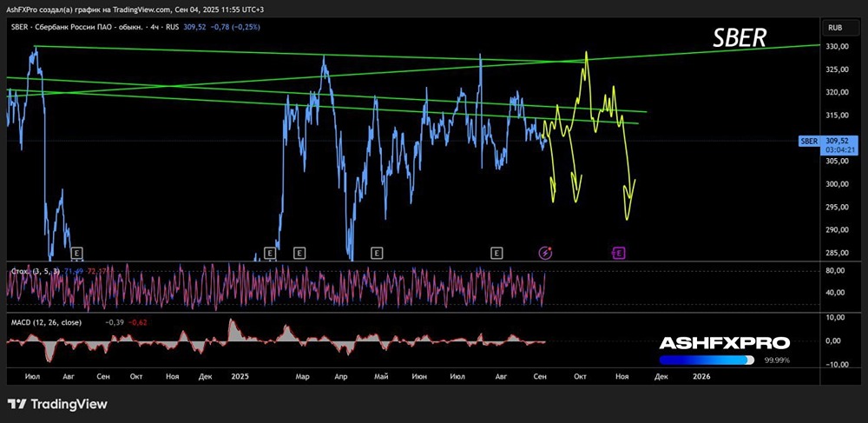The image size is (868, 423).
Task: Click the 300,00 price axis label
Action: coord(836,184)
